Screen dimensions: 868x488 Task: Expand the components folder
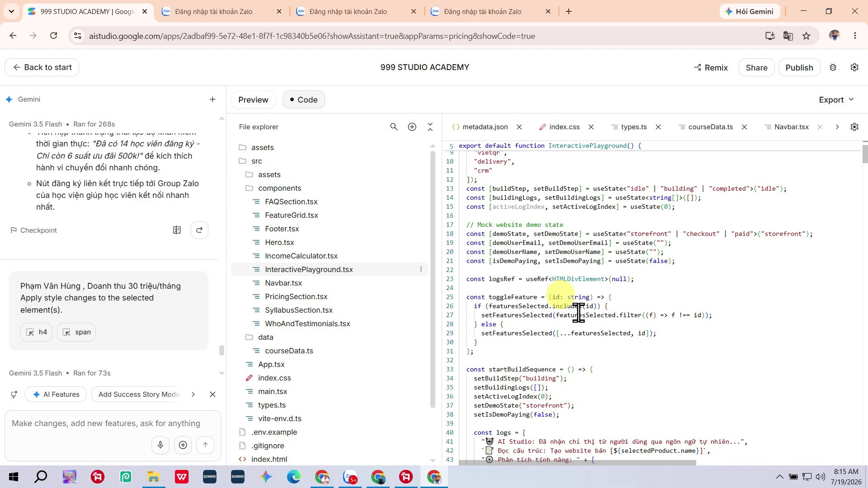click(279, 188)
